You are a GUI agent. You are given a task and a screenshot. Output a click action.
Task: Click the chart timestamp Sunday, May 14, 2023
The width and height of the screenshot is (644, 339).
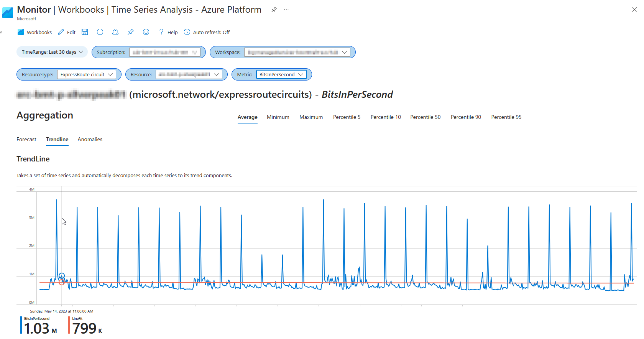[62, 311]
